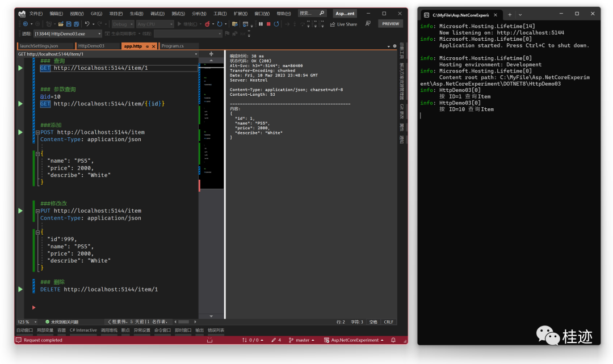Image resolution: width=613 pixels, height=364 pixels.
Task: Save the current file
Action: tap(69, 24)
